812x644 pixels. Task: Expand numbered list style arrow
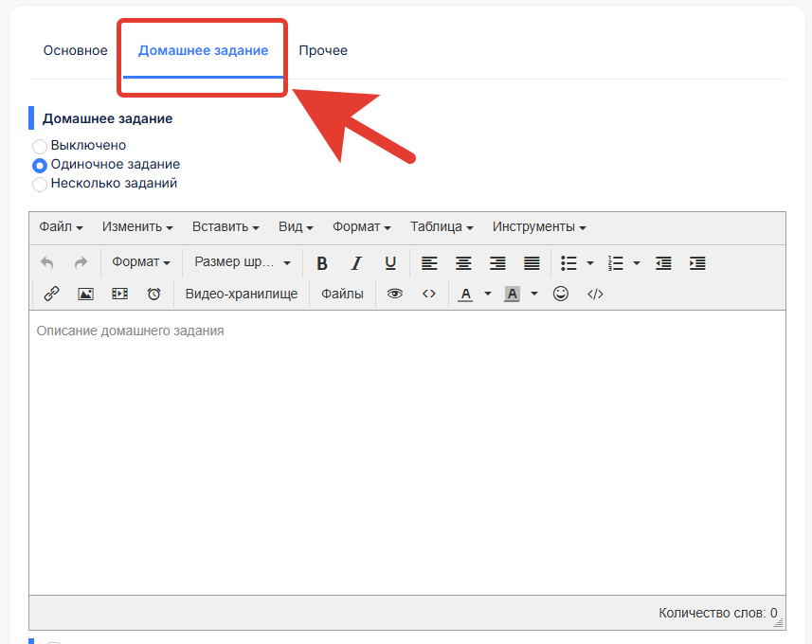[x=637, y=263]
